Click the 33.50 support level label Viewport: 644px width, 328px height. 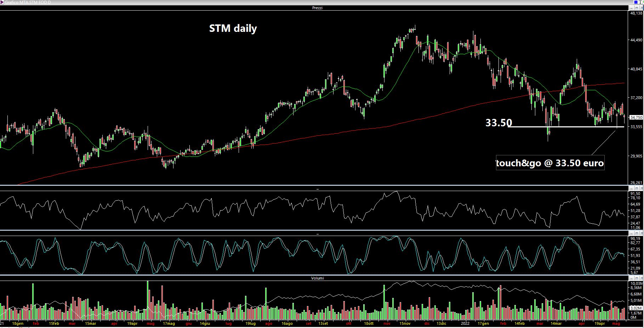[498, 123]
